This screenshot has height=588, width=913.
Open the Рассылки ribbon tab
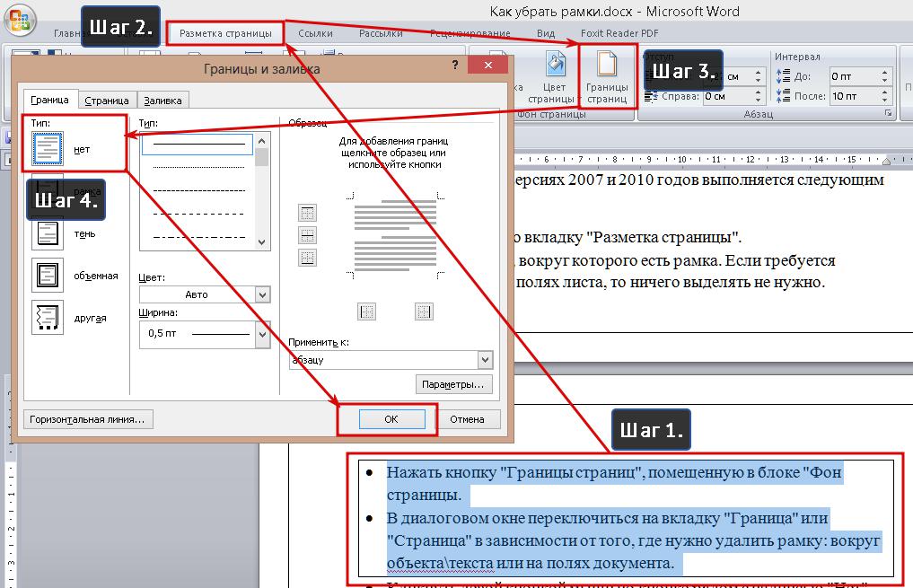(x=381, y=33)
